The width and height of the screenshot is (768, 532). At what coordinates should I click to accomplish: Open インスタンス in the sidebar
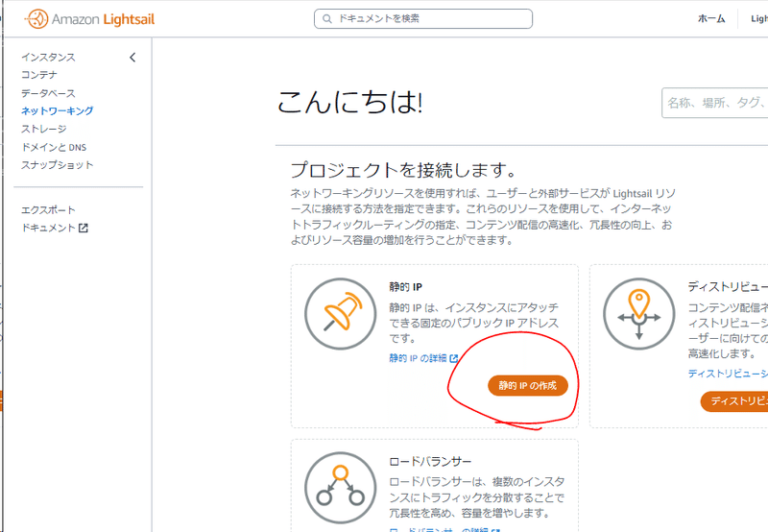tap(48, 58)
